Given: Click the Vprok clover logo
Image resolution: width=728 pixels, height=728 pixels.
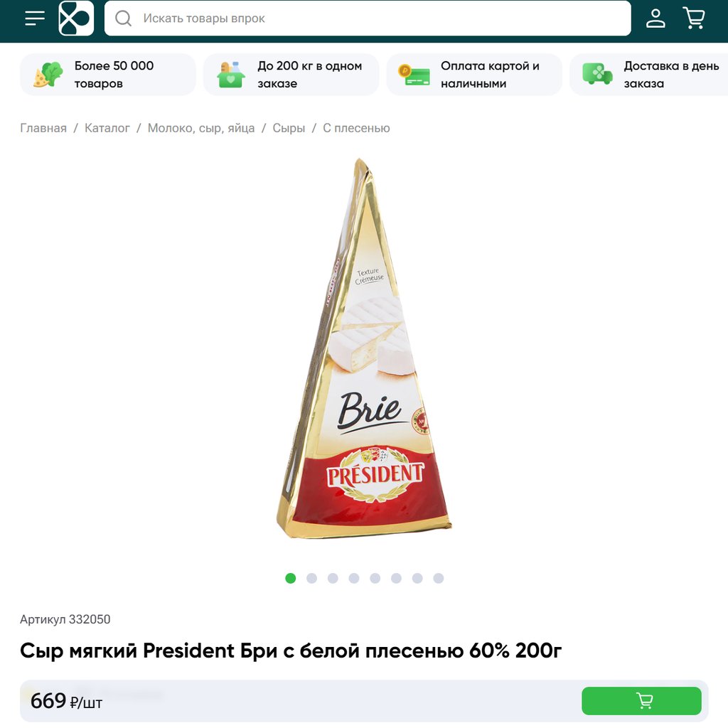Looking at the screenshot, I should point(76,18).
